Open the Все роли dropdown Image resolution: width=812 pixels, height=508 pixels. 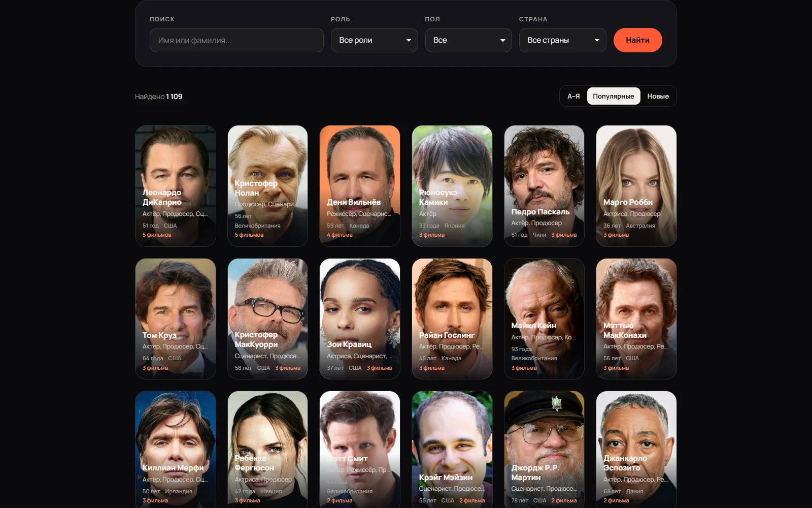[375, 40]
